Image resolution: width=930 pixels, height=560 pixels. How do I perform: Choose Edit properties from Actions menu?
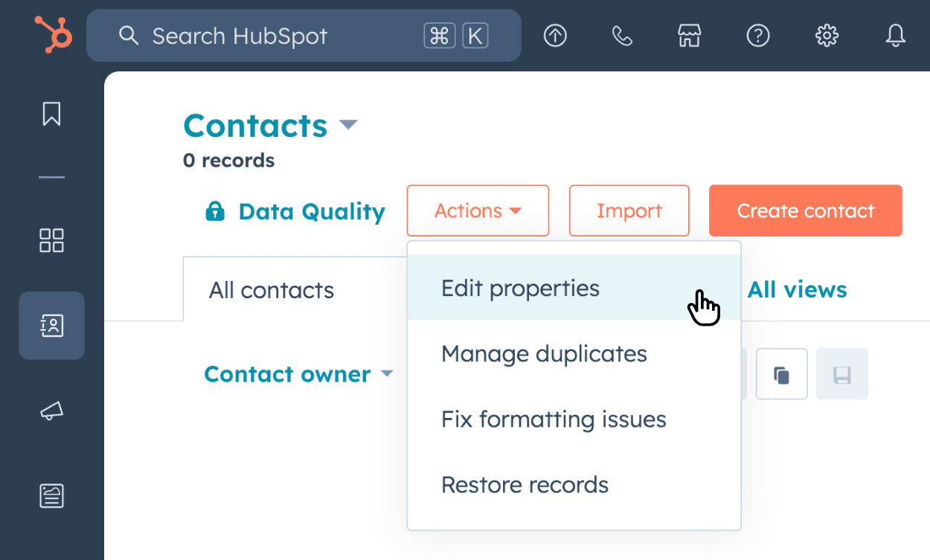click(574, 288)
